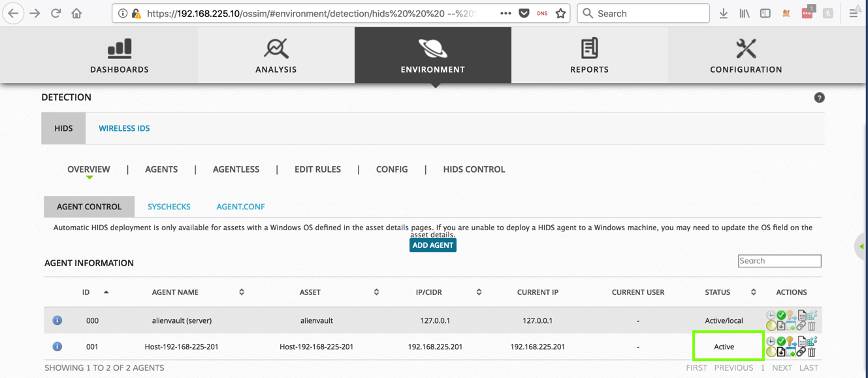Save page to Pocket

click(524, 13)
